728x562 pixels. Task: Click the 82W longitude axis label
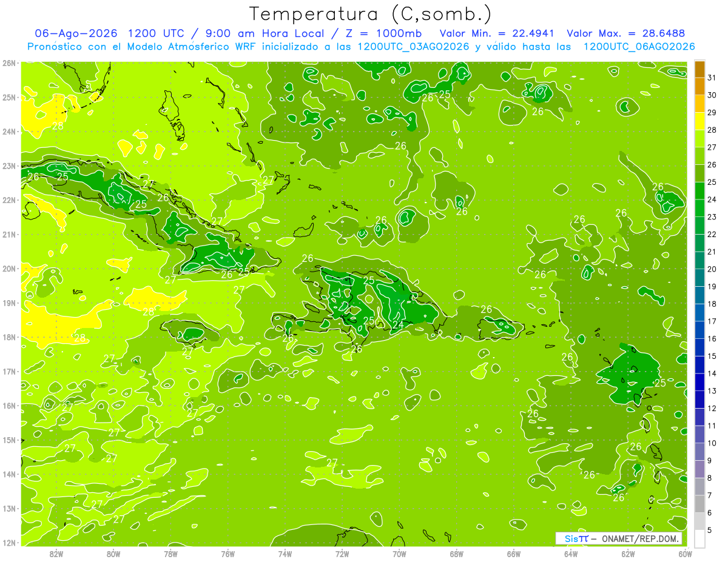click(56, 553)
